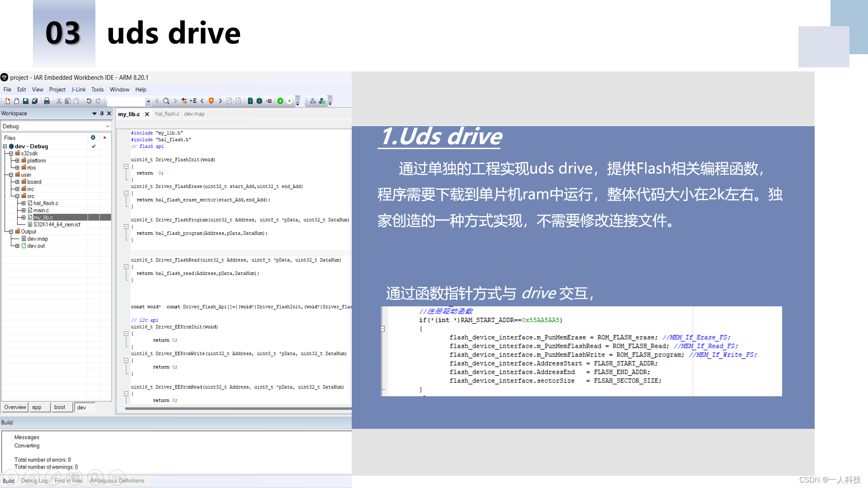Start a Download and Debug session
Viewport: 868px width, 488px height.
pyautogui.click(x=280, y=101)
